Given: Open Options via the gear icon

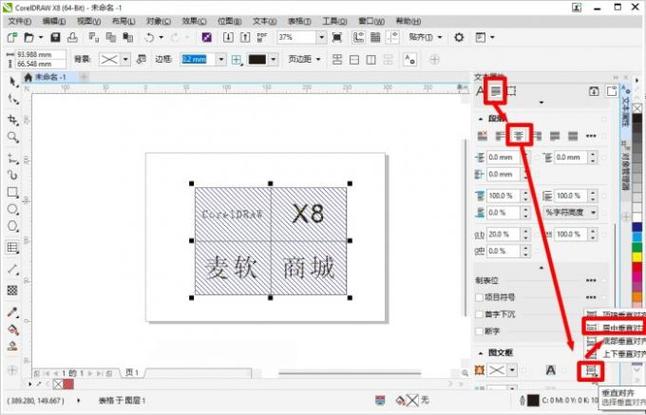Looking at the screenshot, I should (x=459, y=38).
